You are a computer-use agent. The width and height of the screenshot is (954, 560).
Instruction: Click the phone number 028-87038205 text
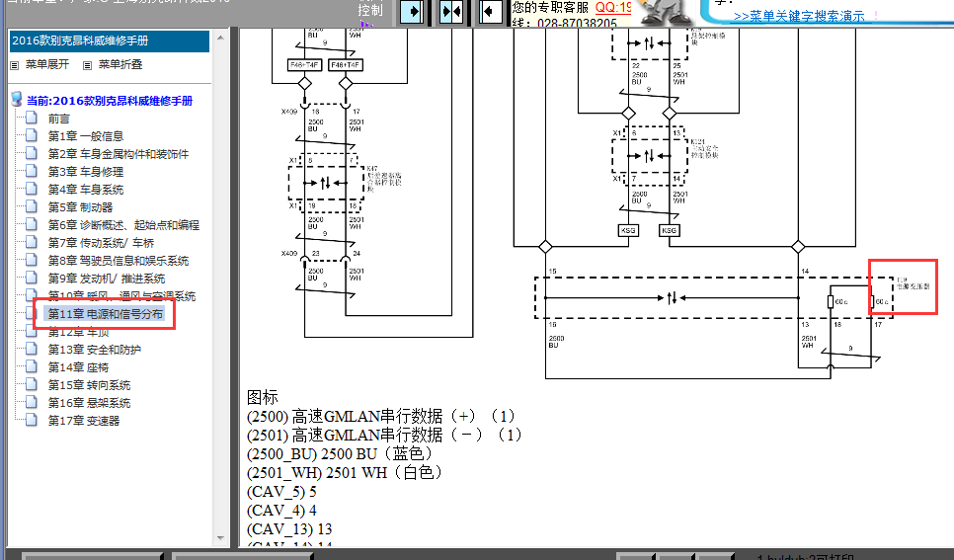pyautogui.click(x=578, y=23)
